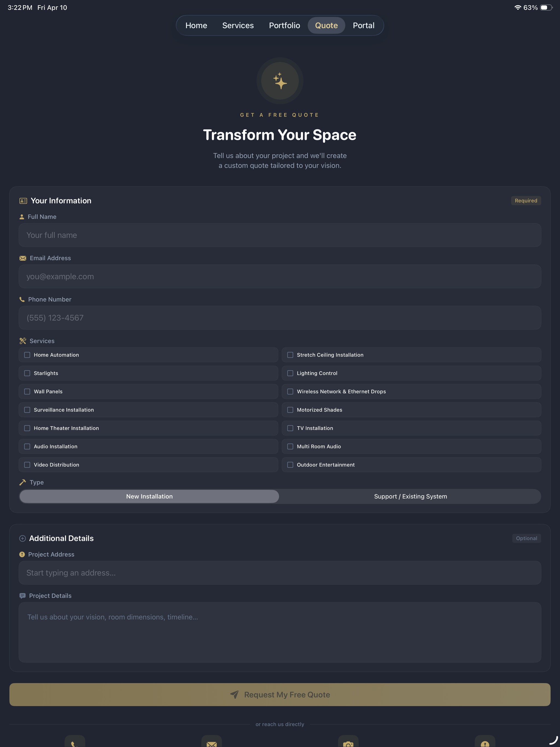Open the Portal tab
Image resolution: width=560 pixels, height=747 pixels.
[x=363, y=25]
